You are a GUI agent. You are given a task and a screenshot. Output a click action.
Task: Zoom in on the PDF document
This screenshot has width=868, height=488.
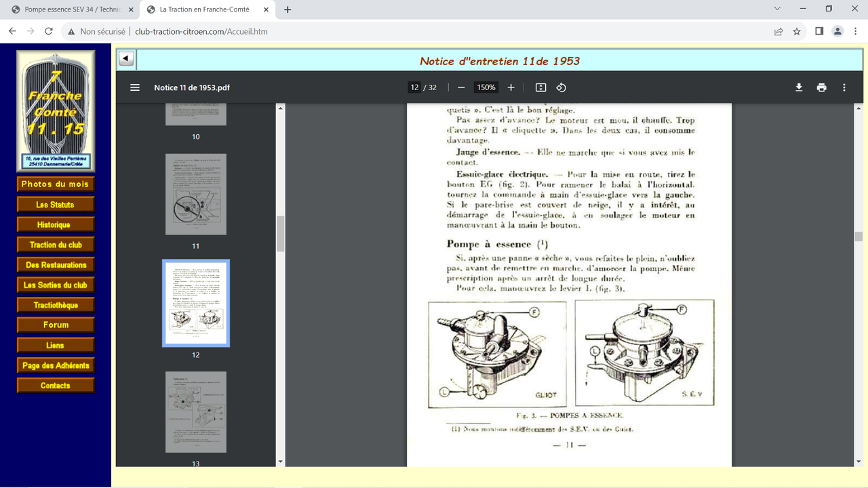click(x=511, y=87)
